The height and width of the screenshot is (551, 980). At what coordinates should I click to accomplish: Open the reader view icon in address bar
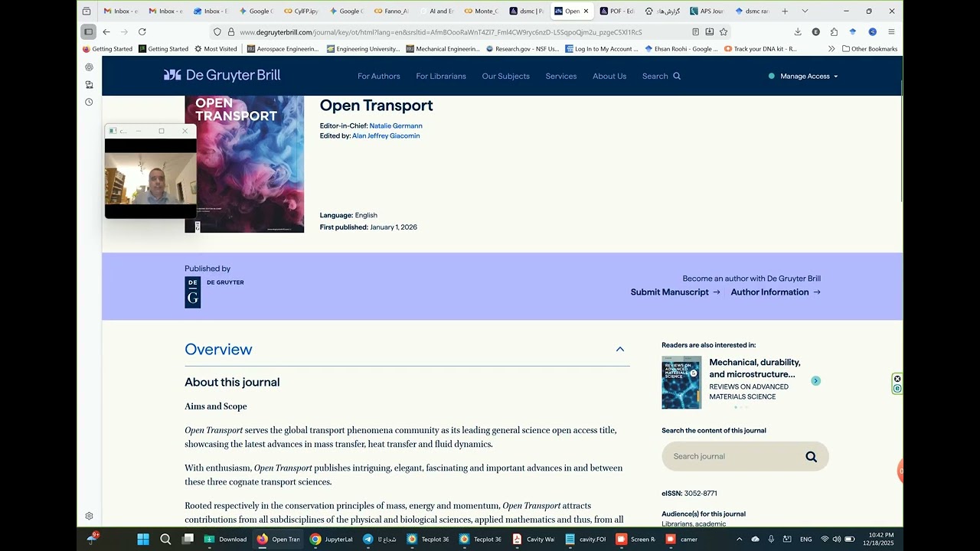(x=695, y=32)
